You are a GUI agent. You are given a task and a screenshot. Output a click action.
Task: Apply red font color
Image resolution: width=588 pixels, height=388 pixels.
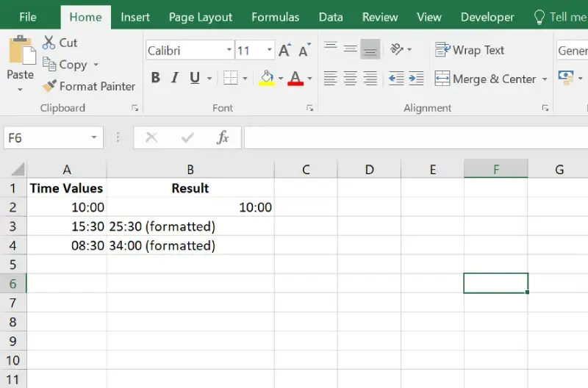pos(295,78)
